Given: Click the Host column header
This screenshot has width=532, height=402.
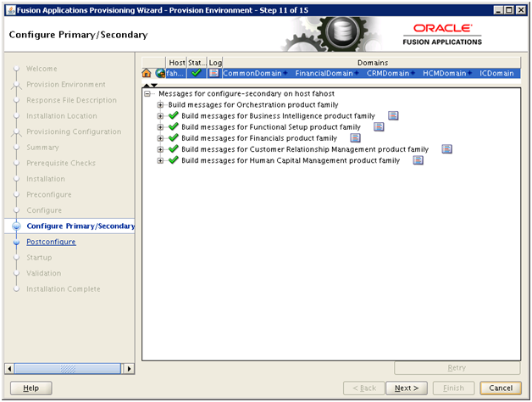Looking at the screenshot, I should [176, 63].
